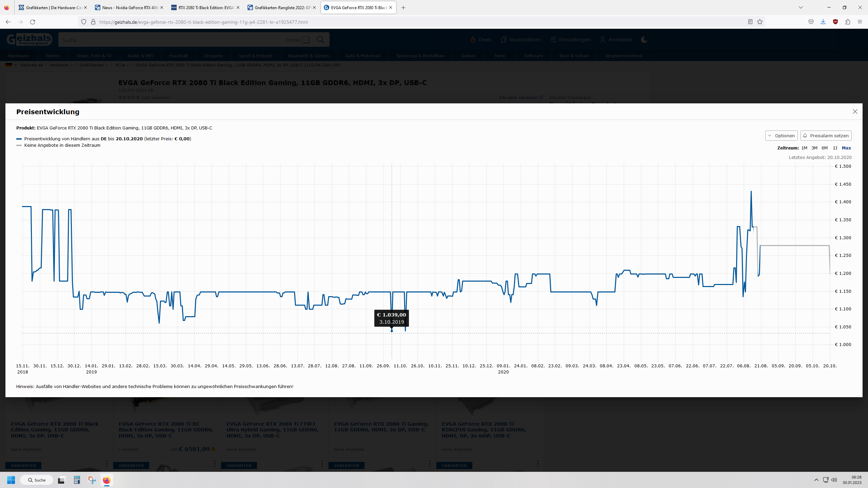
Task: Select the 6M Zeitraum range
Action: (x=825, y=148)
